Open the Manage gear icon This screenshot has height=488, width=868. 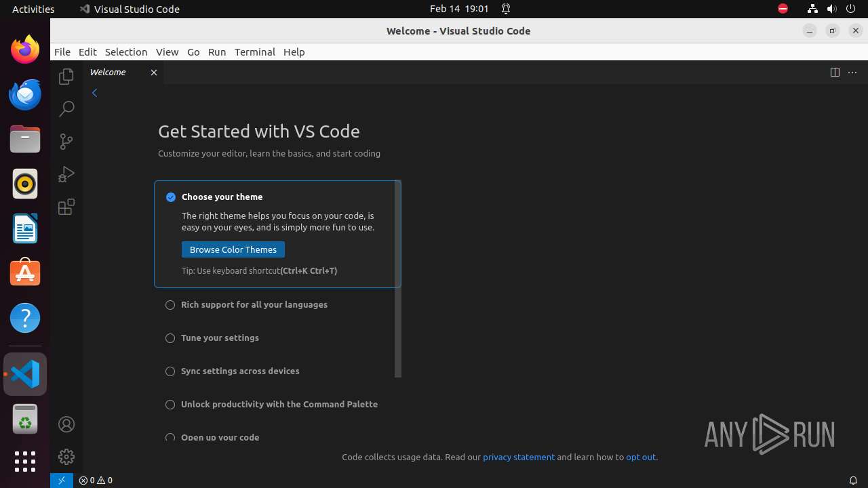coord(66,456)
